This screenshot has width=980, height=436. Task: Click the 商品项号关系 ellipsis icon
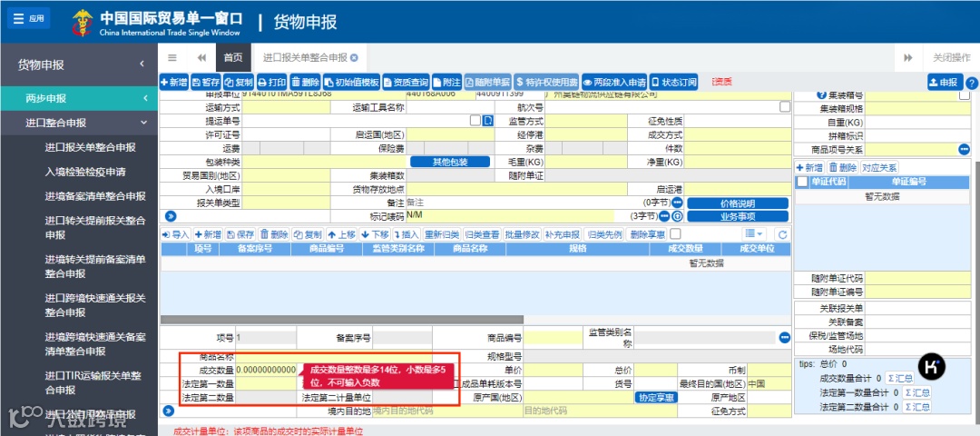(964, 149)
